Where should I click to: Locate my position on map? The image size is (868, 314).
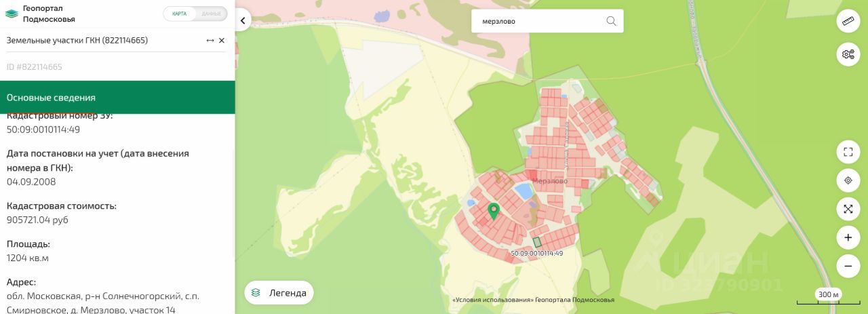pos(848,180)
